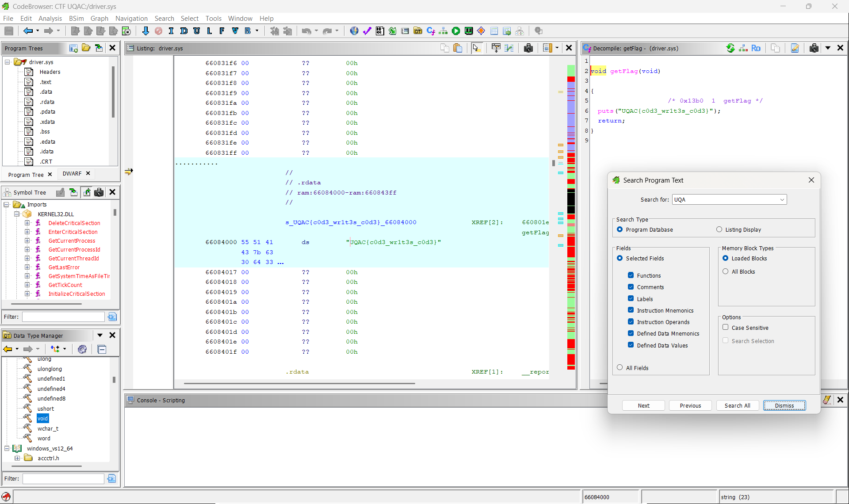Click the red Clear code bytes icon

158,31
